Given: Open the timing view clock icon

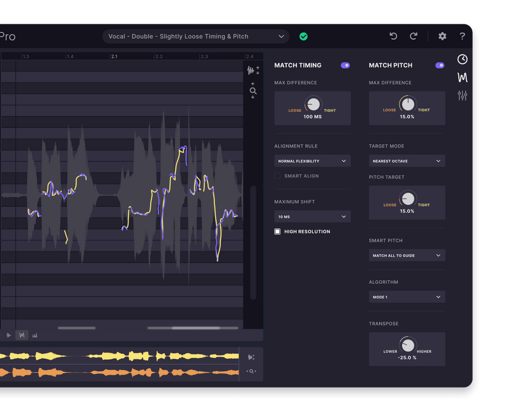Looking at the screenshot, I should pyautogui.click(x=463, y=59).
